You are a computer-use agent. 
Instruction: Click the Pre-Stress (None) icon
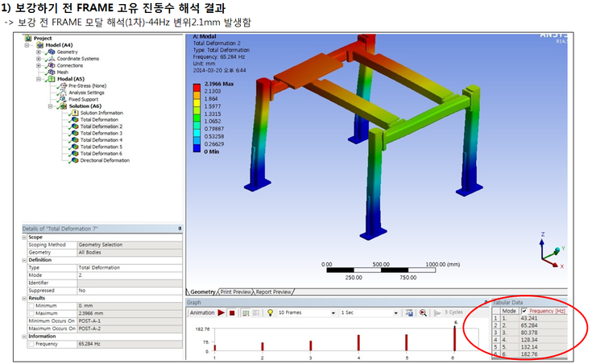click(63, 85)
